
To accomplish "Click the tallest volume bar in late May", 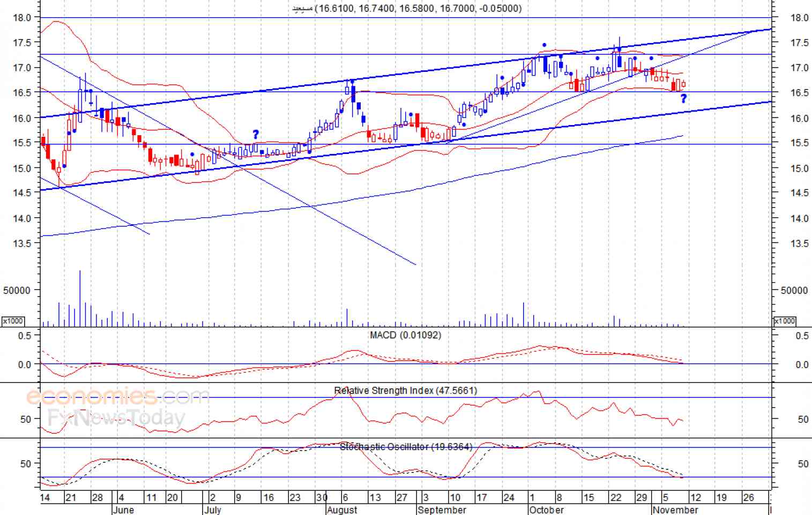I will [80, 298].
